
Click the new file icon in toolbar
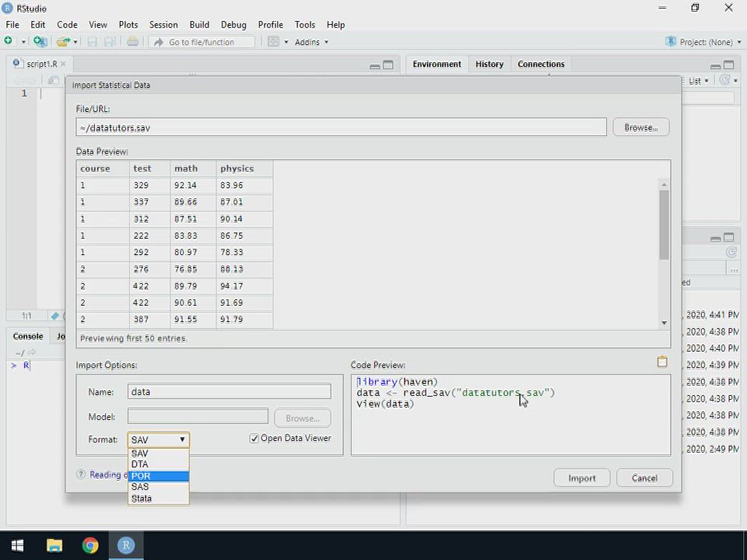9,42
